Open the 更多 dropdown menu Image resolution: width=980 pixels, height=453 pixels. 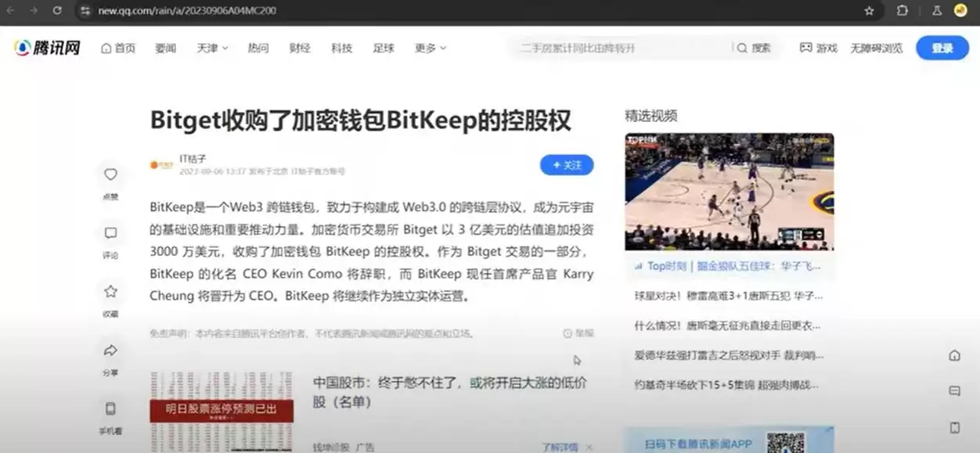[x=428, y=48]
